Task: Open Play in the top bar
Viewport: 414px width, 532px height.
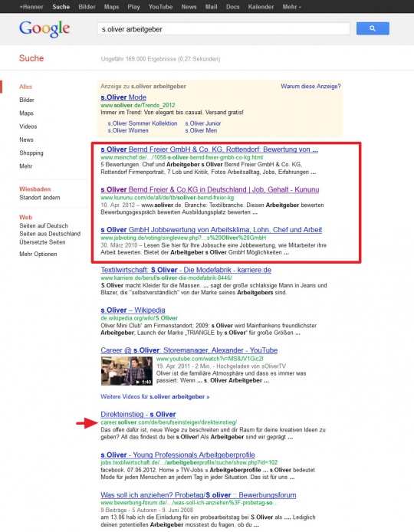Action: click(133, 7)
